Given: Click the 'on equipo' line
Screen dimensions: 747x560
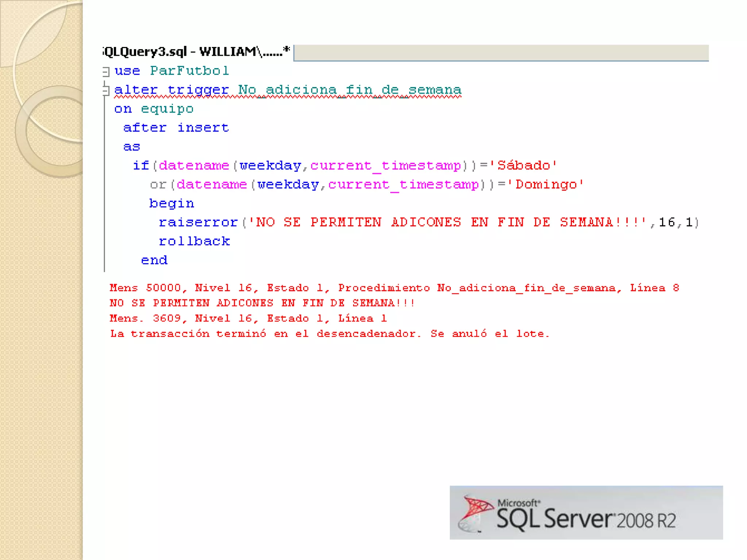Looking at the screenshot, I should [154, 109].
